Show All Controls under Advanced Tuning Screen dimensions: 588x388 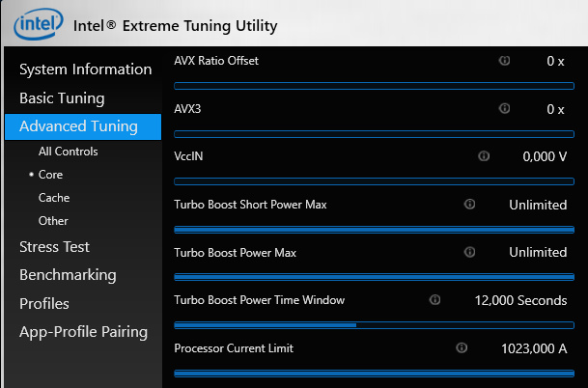pos(68,152)
